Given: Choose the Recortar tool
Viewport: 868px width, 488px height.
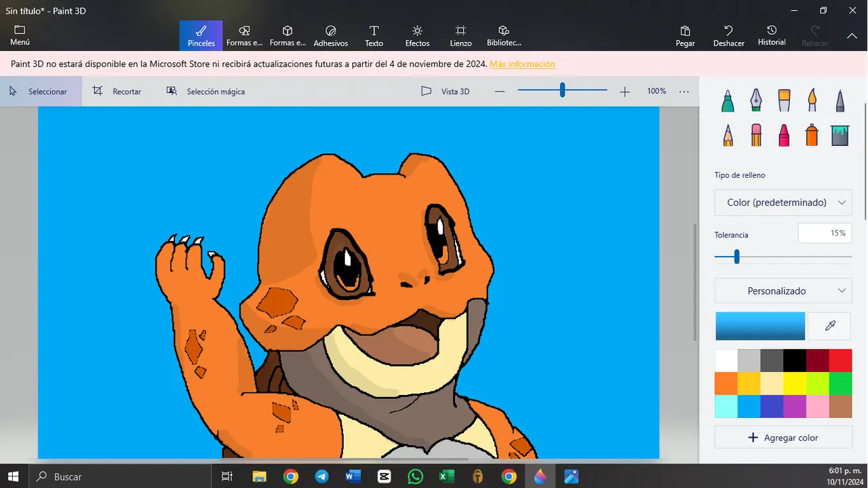Looking at the screenshot, I should tap(117, 91).
